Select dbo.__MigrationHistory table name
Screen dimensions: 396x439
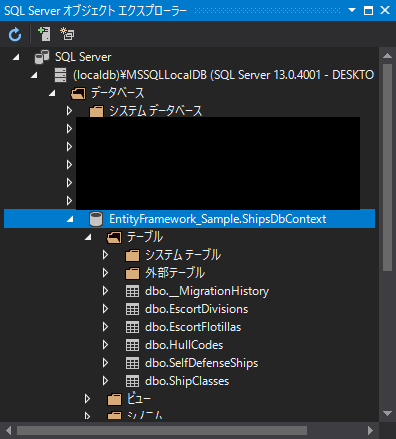tap(207, 291)
